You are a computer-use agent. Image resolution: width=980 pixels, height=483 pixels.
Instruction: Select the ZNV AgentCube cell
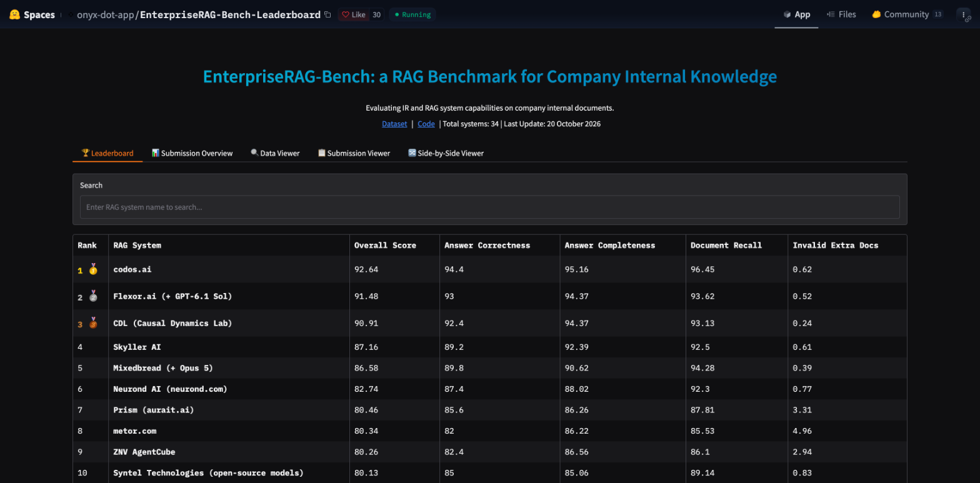(x=229, y=452)
